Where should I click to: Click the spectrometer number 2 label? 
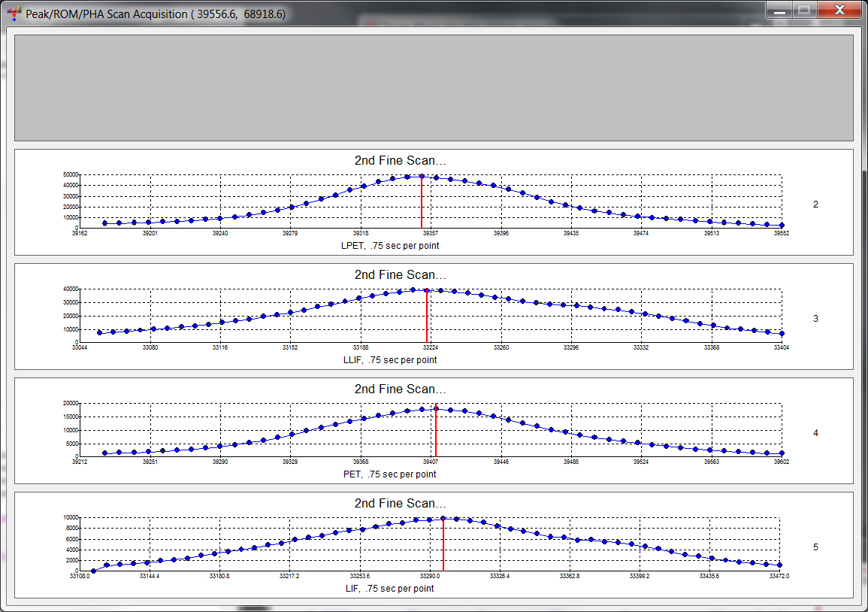[815, 205]
